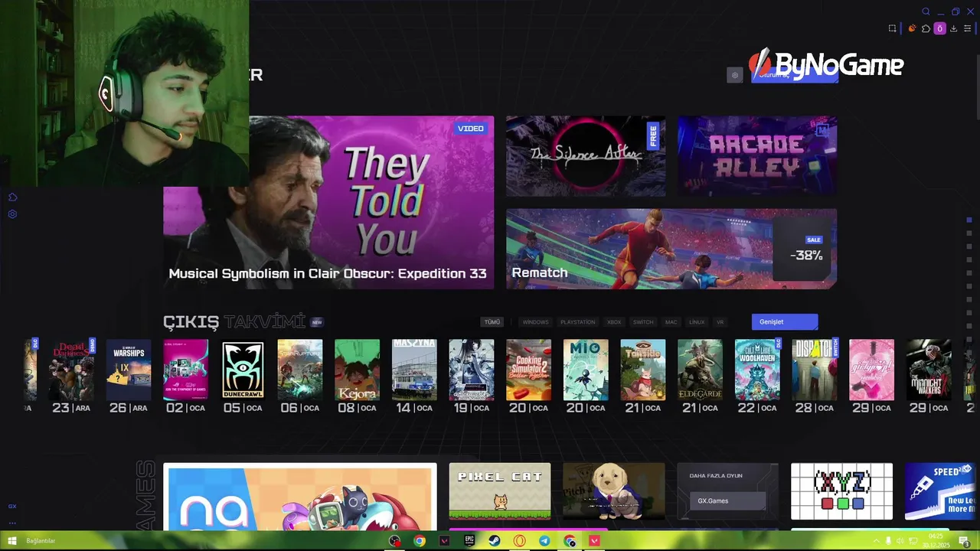The image size is (980, 551).
Task: Open the XYZ puzzle game tile
Action: (841, 491)
